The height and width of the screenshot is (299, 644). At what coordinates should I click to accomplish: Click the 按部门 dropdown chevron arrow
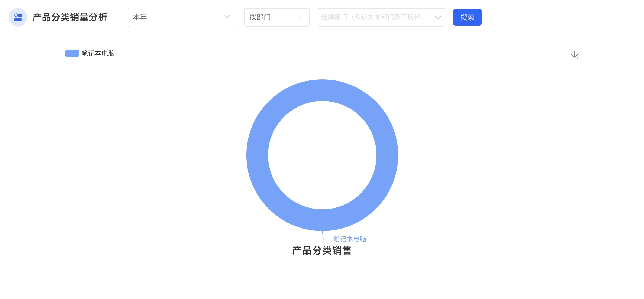point(300,17)
